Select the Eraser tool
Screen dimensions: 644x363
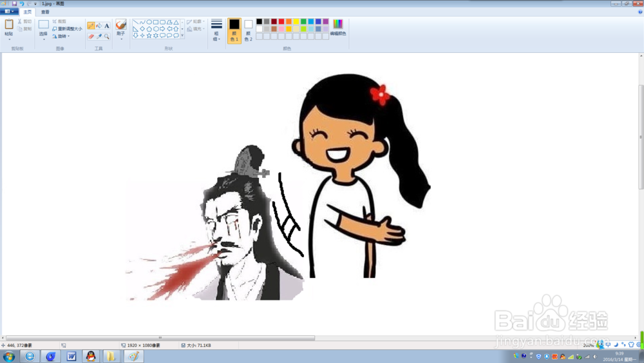(x=91, y=37)
